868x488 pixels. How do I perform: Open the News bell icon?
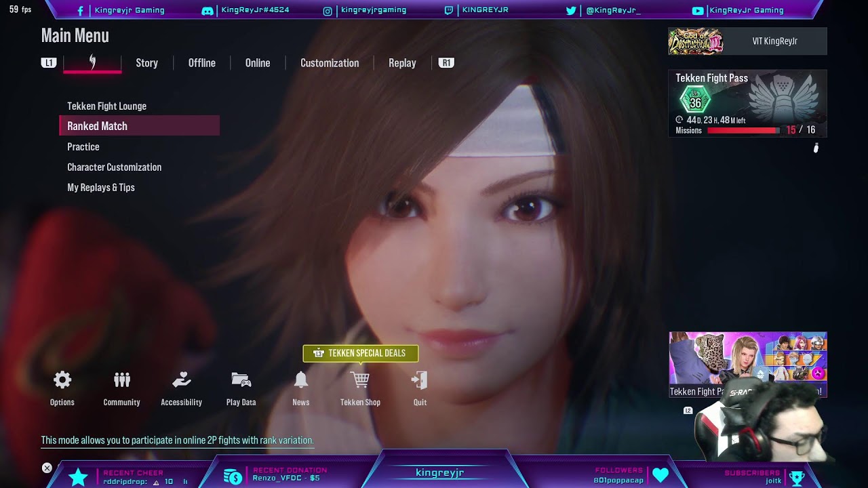click(x=301, y=380)
